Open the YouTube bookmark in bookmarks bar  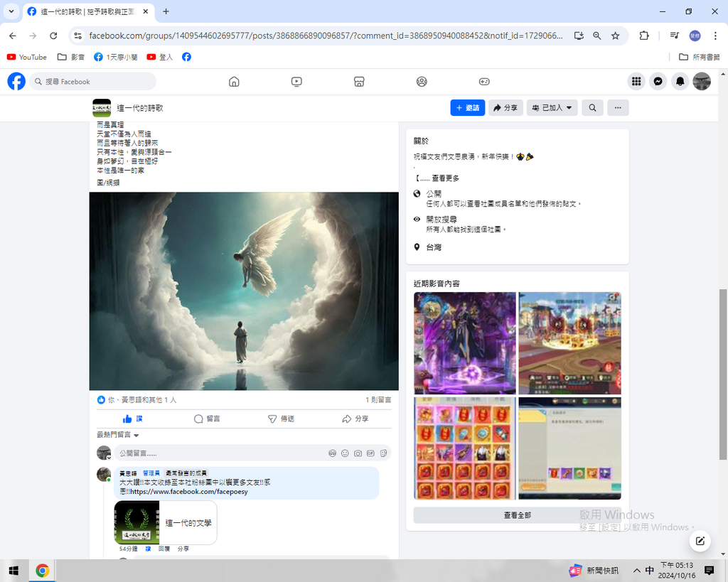[x=27, y=57]
